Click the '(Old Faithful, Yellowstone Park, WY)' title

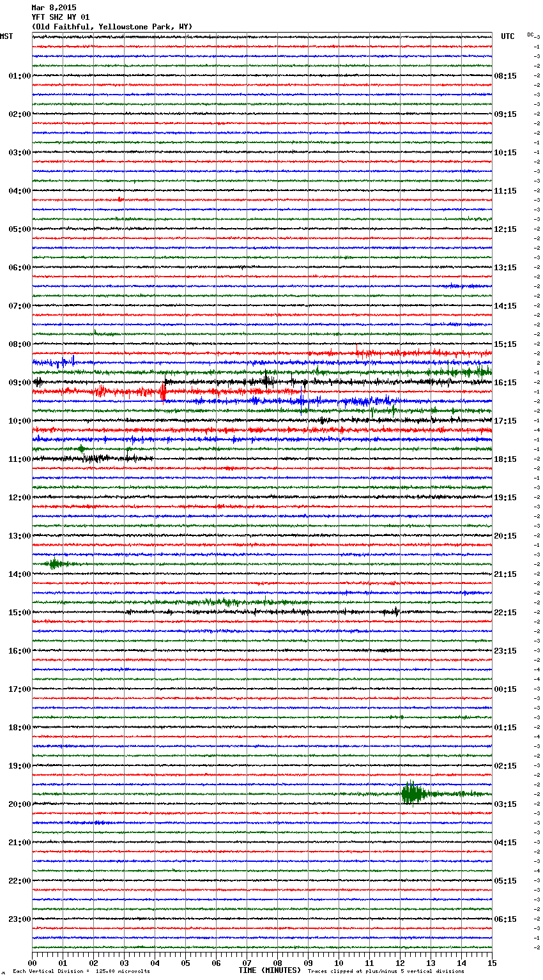[x=112, y=27]
